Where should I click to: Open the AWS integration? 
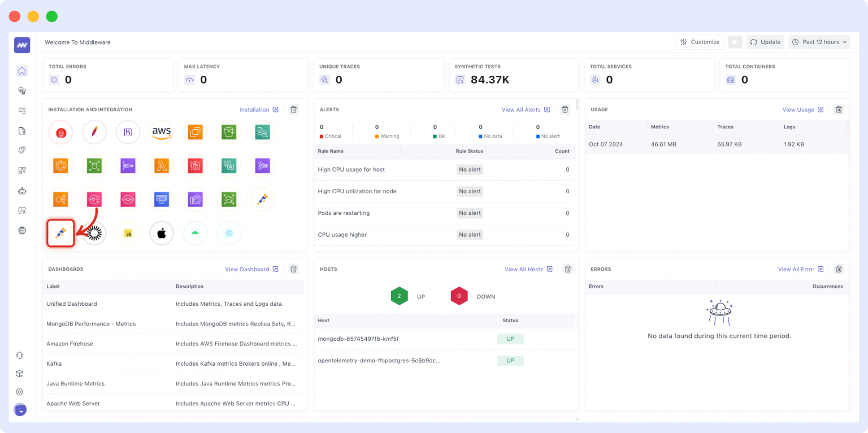pyautogui.click(x=162, y=131)
